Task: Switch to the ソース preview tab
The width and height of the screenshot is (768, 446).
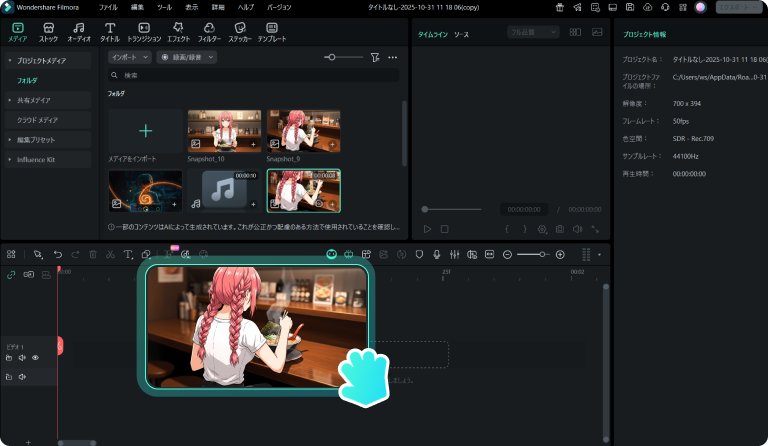Action: (x=461, y=34)
